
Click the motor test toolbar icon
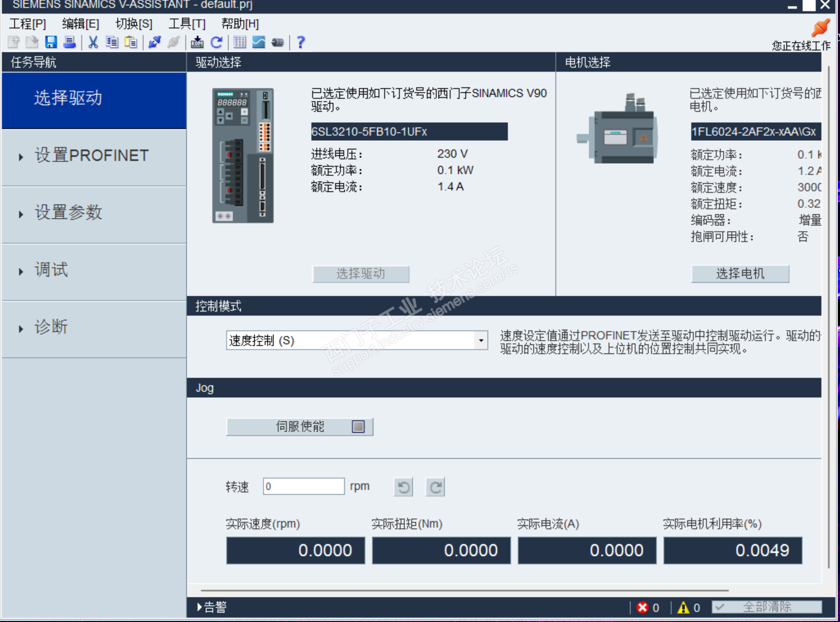(x=277, y=42)
